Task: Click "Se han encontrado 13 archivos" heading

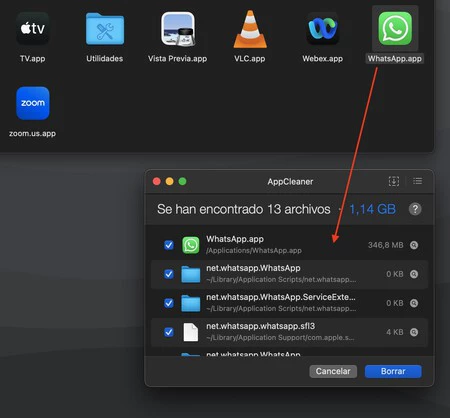Action: (244, 209)
